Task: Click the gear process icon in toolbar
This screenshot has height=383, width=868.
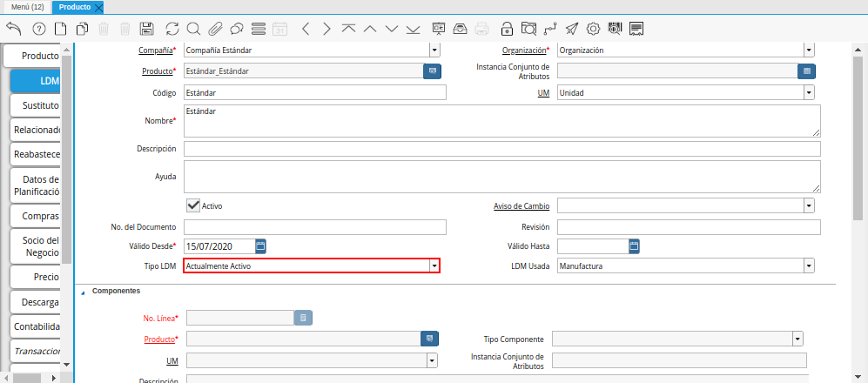Action: 593,29
